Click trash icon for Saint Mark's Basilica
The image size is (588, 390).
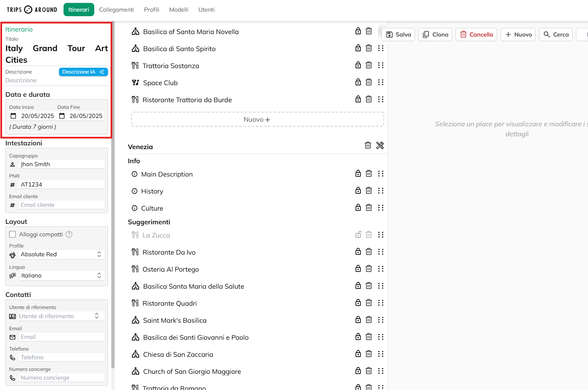[369, 320]
